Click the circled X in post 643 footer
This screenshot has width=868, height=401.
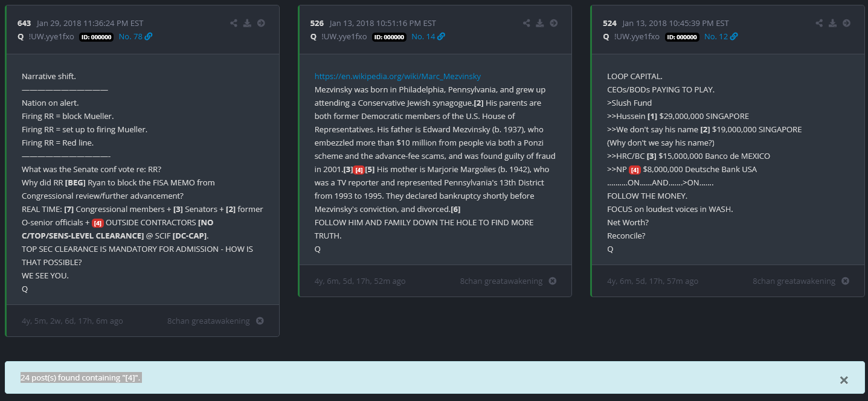coord(260,321)
